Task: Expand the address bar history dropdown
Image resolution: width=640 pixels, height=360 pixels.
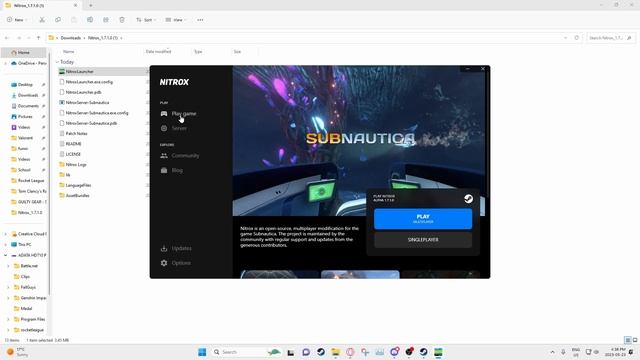Action: 565,38
